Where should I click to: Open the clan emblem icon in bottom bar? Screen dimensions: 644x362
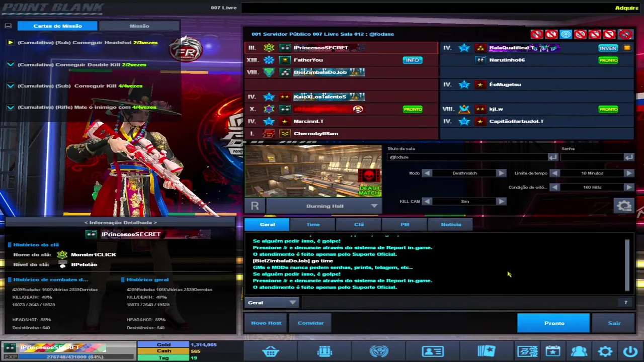(x=378, y=351)
